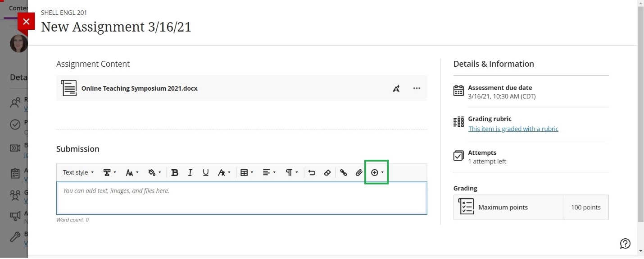The image size is (644, 259).
Task: Click the paperclip attachment icon
Action: pyautogui.click(x=359, y=172)
